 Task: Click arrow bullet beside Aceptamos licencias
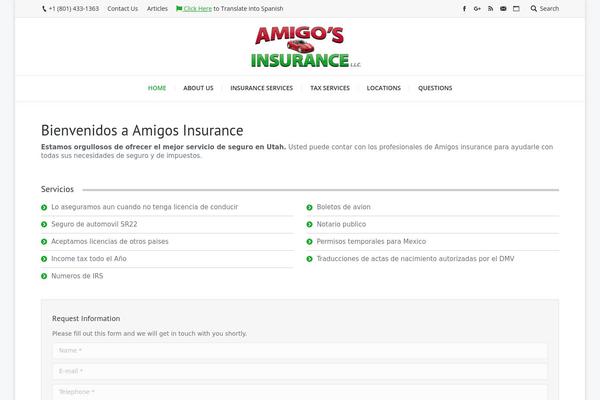click(44, 242)
